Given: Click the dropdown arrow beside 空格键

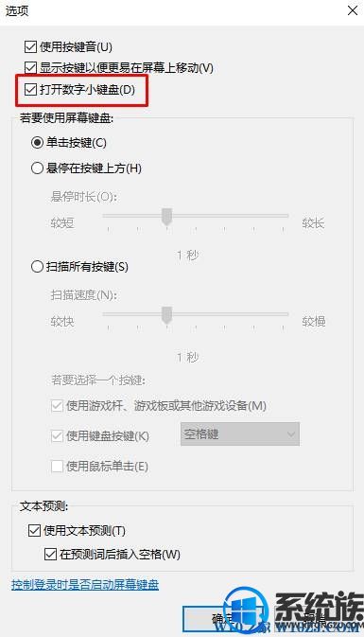Looking at the screenshot, I should pos(290,434).
